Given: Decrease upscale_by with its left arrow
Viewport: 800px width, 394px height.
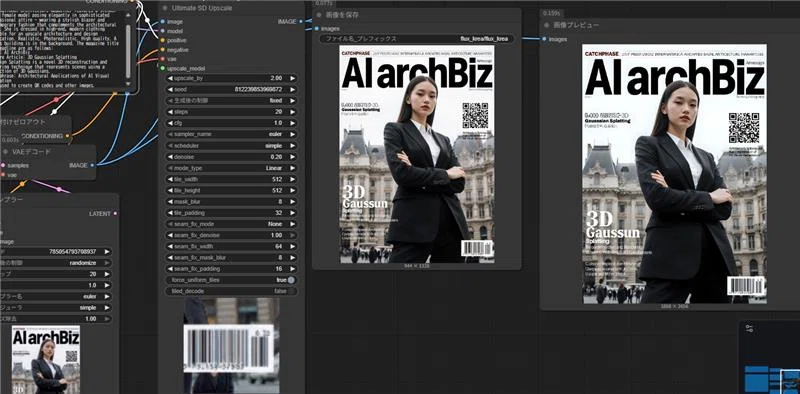Looking at the screenshot, I should (x=170, y=79).
